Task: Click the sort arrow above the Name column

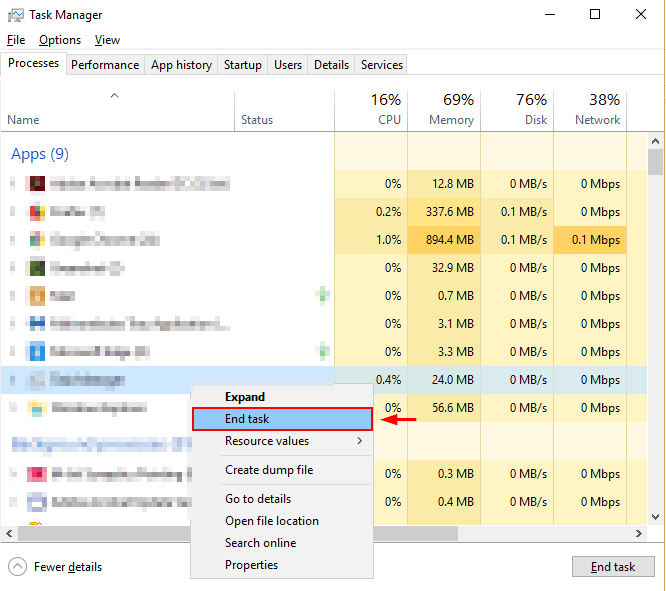Action: coord(114,96)
